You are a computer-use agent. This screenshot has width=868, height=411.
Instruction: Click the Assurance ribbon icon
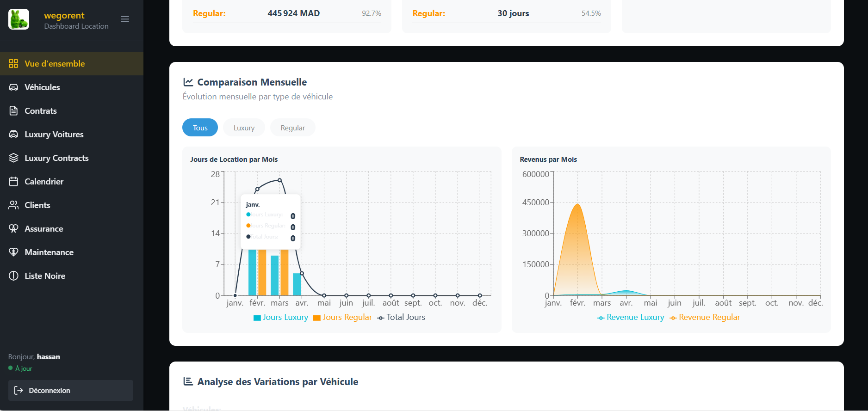point(13,229)
